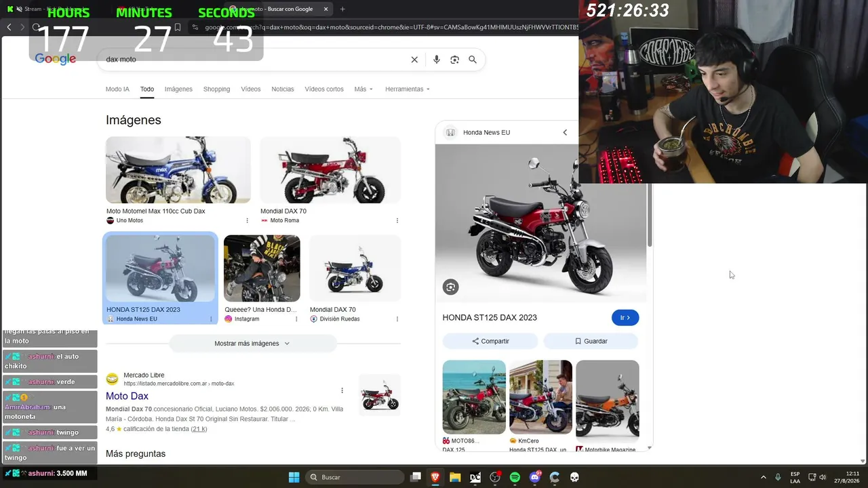Open the MOTO86 DAX 125 related image

[x=474, y=397]
